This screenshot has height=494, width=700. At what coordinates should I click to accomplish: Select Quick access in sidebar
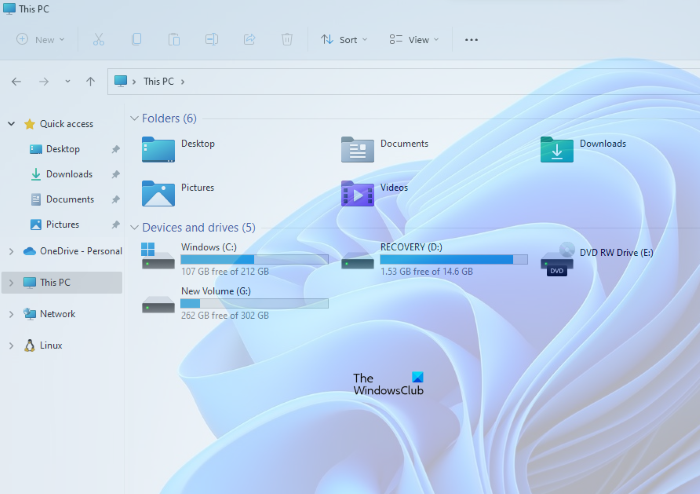pos(66,124)
